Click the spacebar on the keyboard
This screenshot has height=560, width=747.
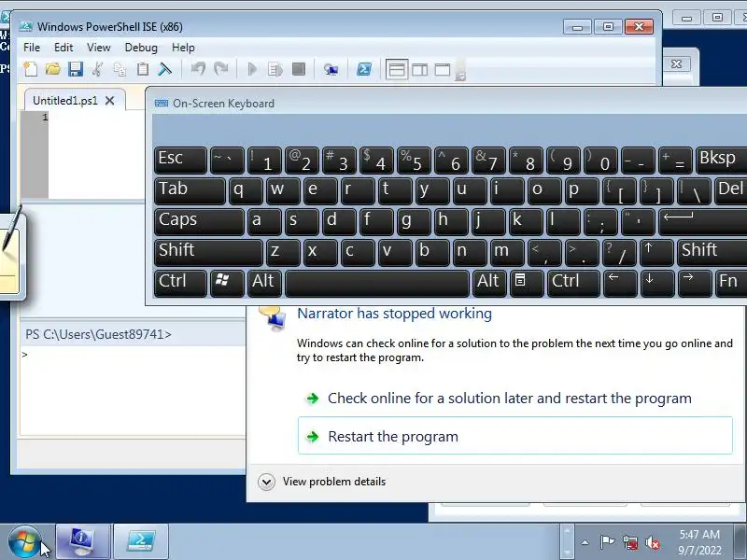(377, 284)
